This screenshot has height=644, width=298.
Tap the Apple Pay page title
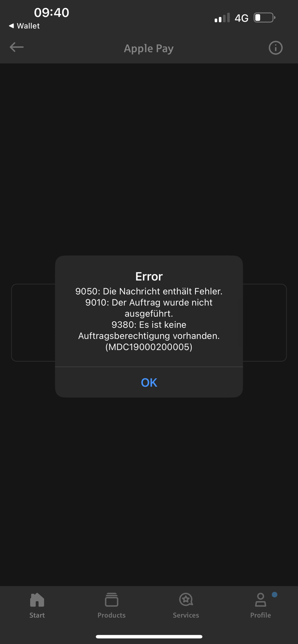pyautogui.click(x=149, y=48)
